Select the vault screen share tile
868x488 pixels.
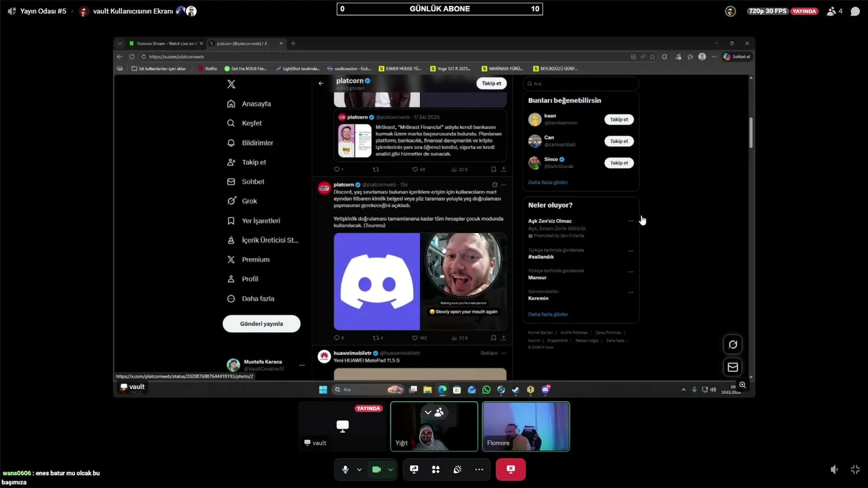click(x=342, y=426)
